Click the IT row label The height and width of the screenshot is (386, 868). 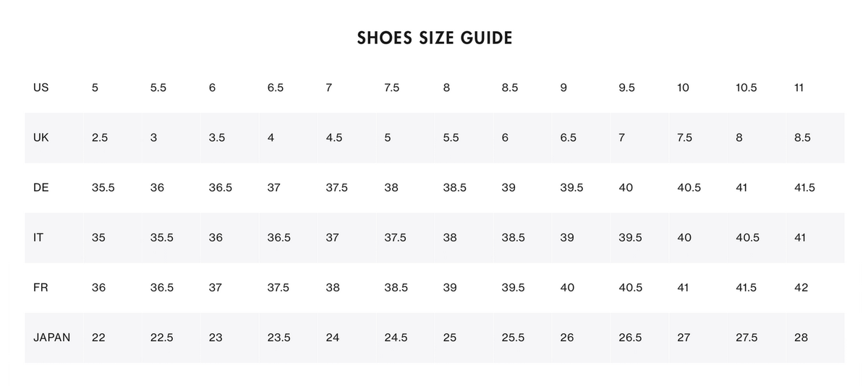(x=38, y=237)
